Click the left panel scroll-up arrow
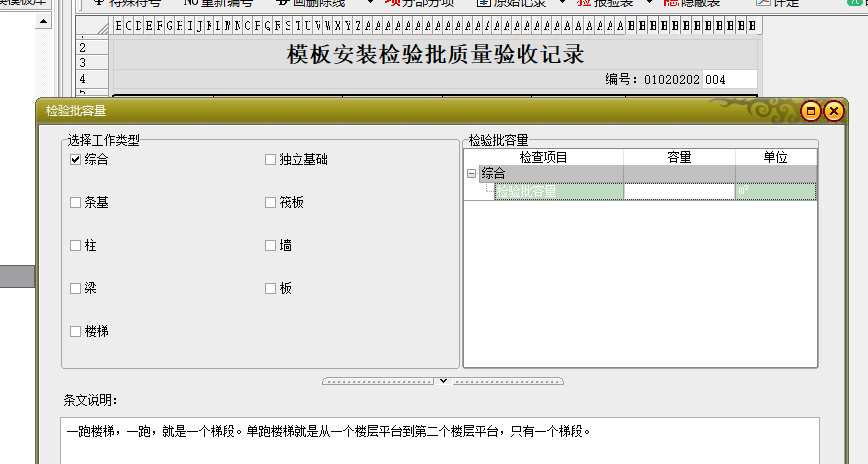This screenshot has width=868, height=464. (x=43, y=22)
